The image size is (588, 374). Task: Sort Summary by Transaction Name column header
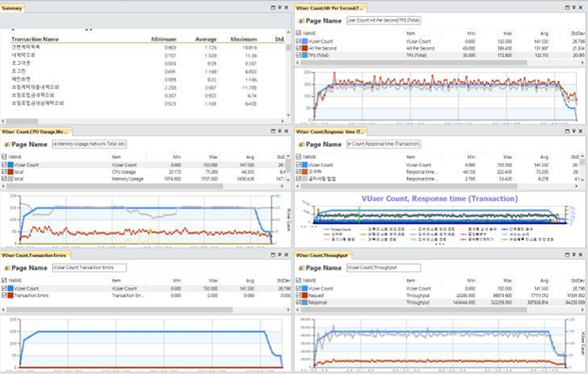coord(35,39)
